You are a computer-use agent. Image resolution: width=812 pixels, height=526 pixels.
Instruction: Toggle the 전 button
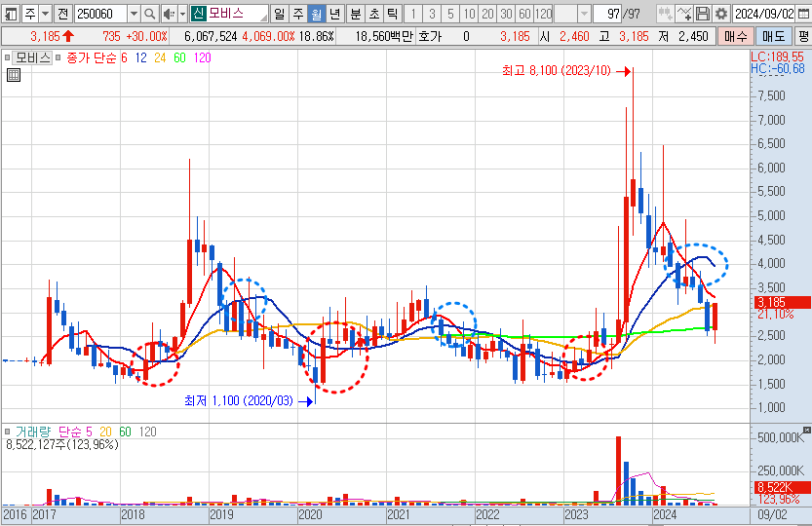pos(62,14)
